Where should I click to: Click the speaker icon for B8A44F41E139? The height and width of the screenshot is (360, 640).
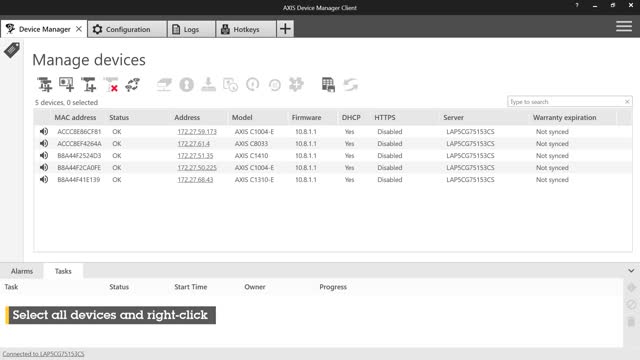click(44, 179)
